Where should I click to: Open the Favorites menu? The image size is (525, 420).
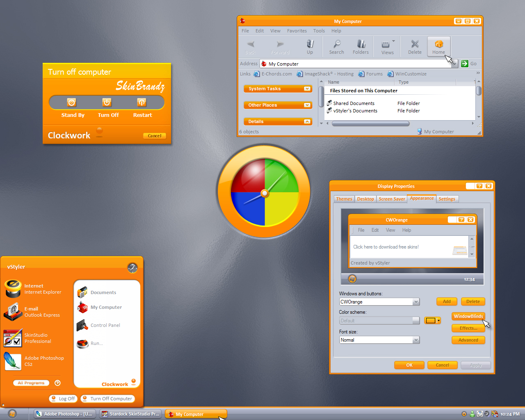pos(297,31)
